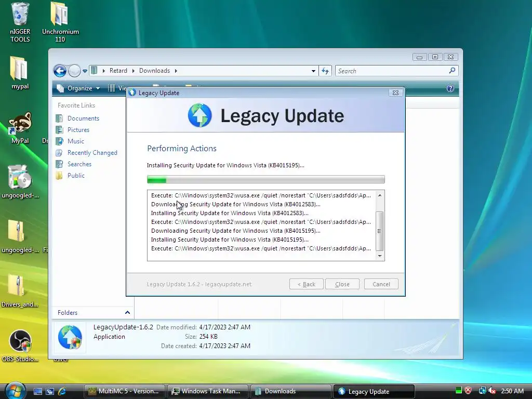Refresh the Downloads folder view

[325, 71]
